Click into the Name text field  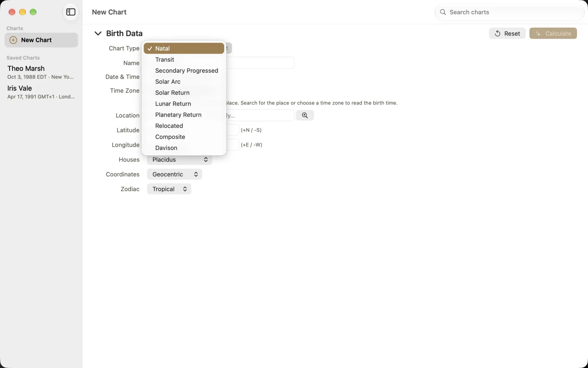[x=260, y=63]
